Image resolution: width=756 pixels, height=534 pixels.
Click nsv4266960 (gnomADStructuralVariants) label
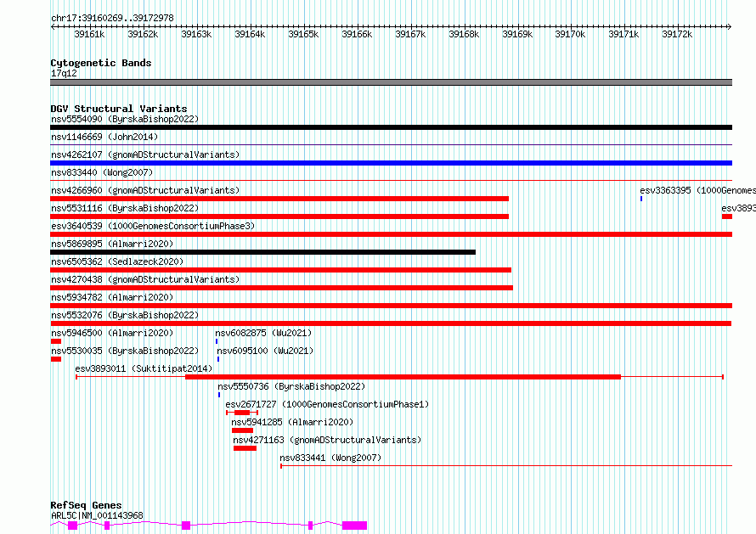click(145, 190)
